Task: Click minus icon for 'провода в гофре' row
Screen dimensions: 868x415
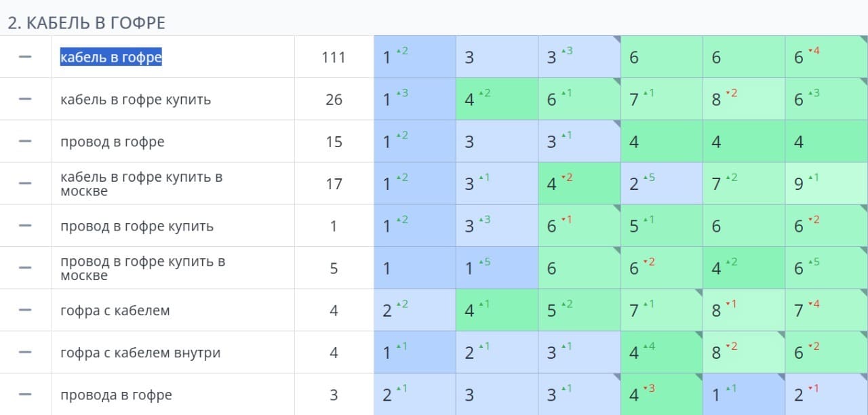Action: [x=25, y=395]
